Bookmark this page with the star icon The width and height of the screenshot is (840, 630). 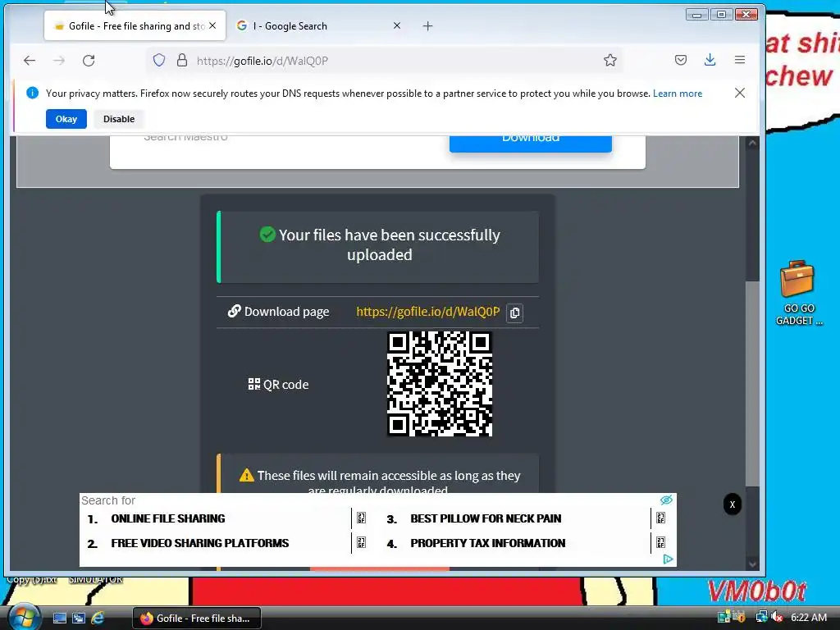[x=610, y=60]
